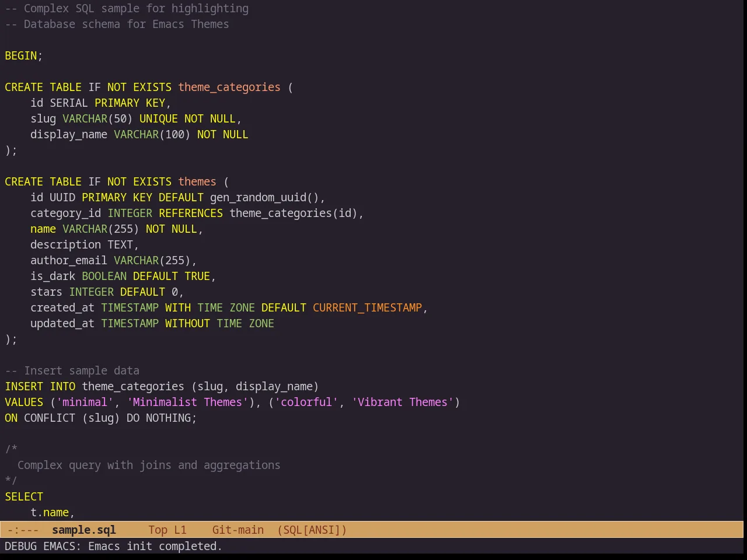
Task: Click the REFERENCES keyword
Action: click(x=191, y=213)
